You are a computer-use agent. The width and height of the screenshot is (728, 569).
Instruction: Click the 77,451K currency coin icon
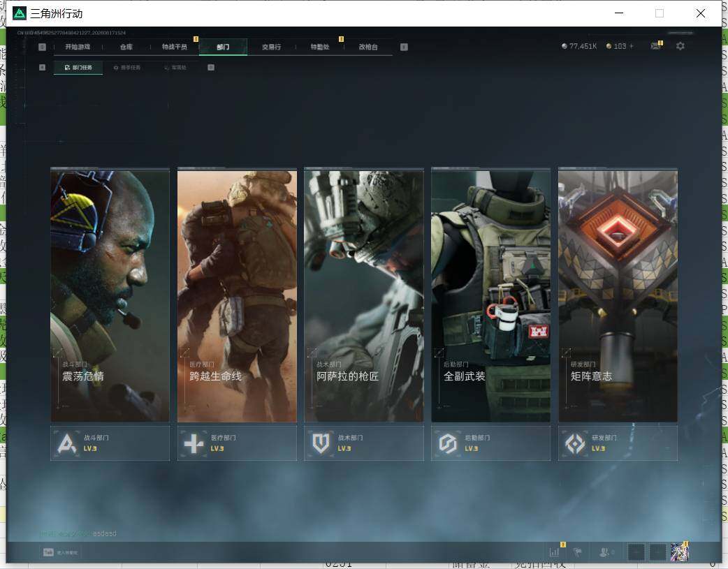coord(564,46)
